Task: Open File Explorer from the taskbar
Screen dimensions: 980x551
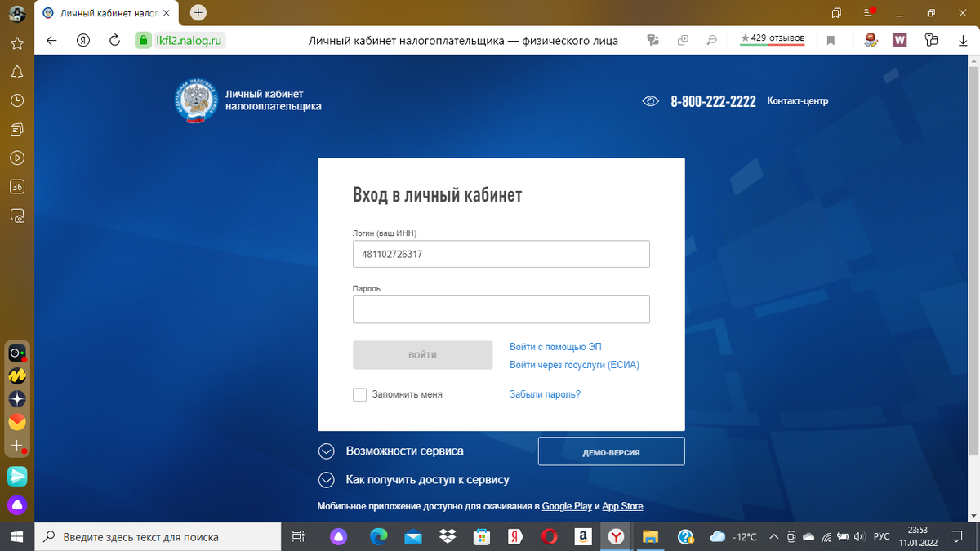Action: [651, 537]
